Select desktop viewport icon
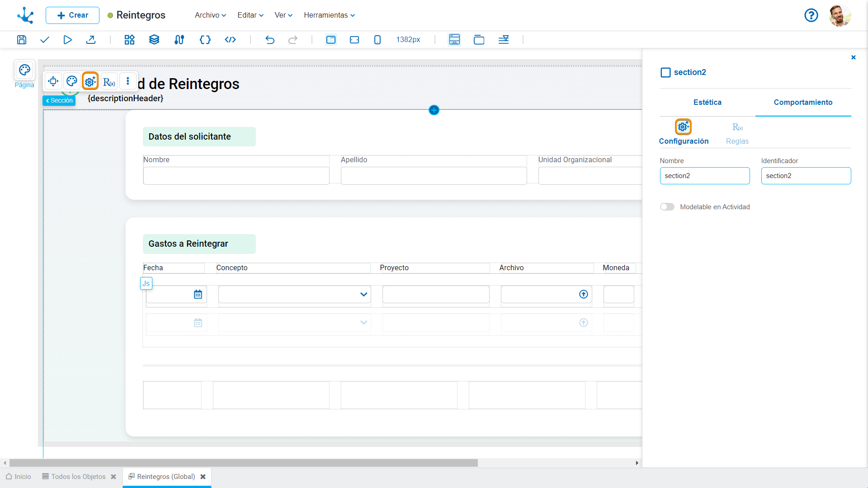868x488 pixels. (331, 40)
